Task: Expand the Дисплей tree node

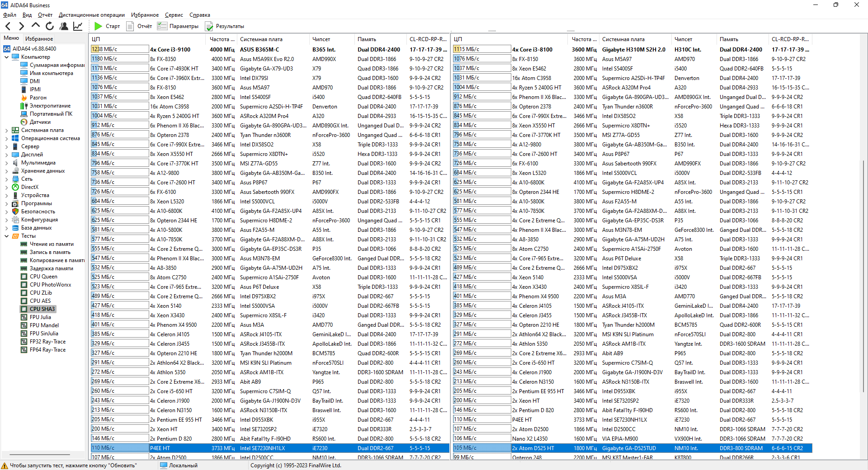Action: 6,155
